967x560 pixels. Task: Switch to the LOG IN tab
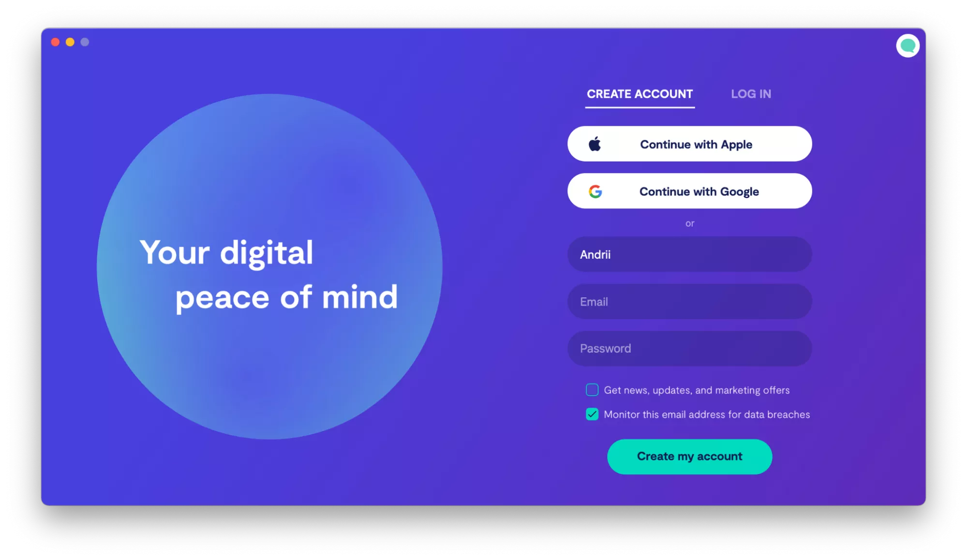click(x=750, y=93)
